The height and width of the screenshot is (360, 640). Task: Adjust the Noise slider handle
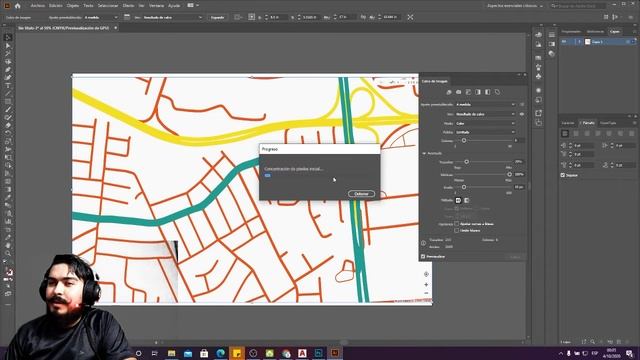coord(464,187)
